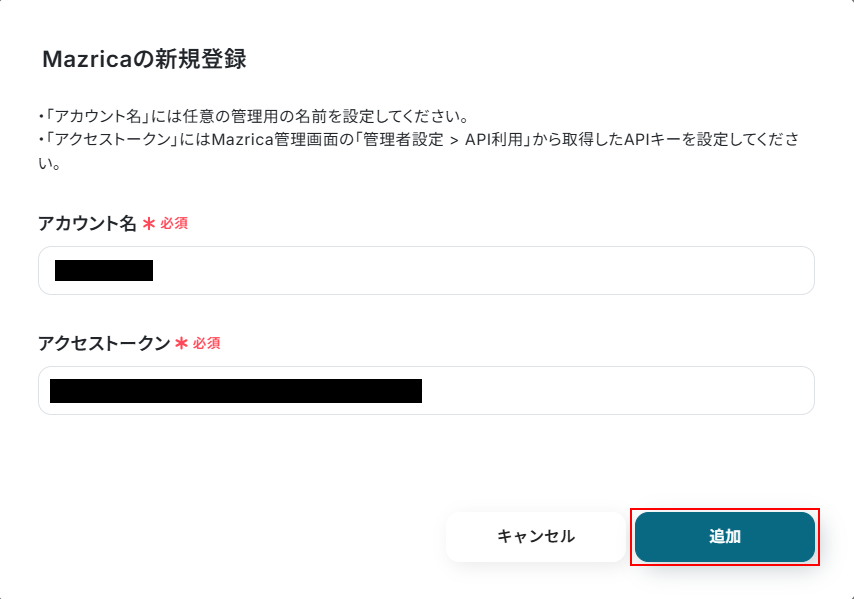The width and height of the screenshot is (854, 599).
Task: Click the red asterisk beside アカウント名 label
Action: (x=149, y=223)
